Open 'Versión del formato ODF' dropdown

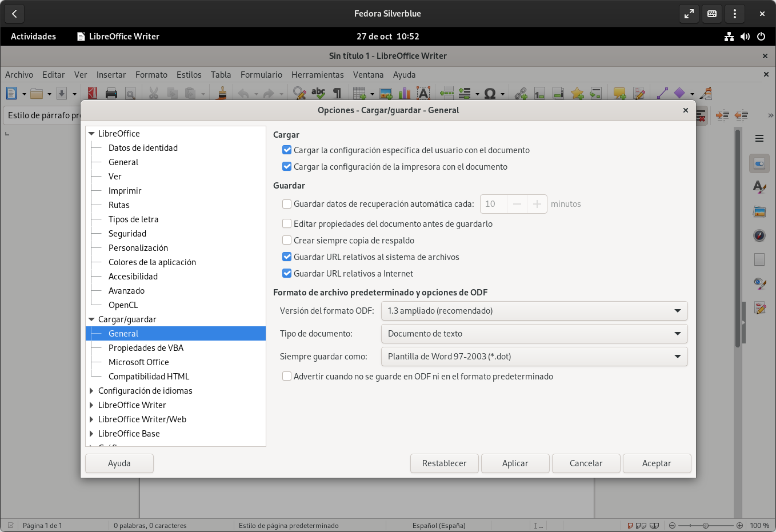click(534, 311)
